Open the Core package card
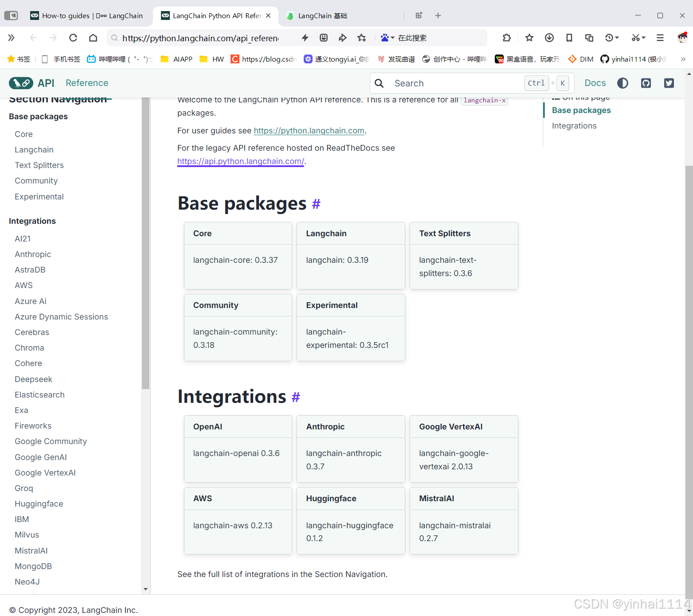Image resolution: width=693 pixels, height=616 pixels. (x=238, y=256)
